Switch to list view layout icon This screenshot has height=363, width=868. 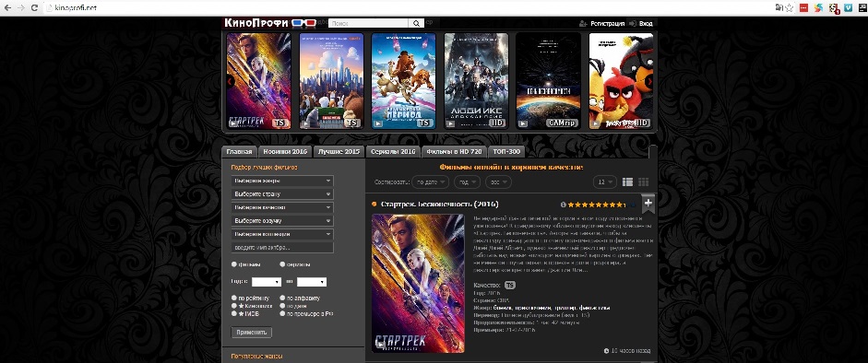click(x=628, y=181)
